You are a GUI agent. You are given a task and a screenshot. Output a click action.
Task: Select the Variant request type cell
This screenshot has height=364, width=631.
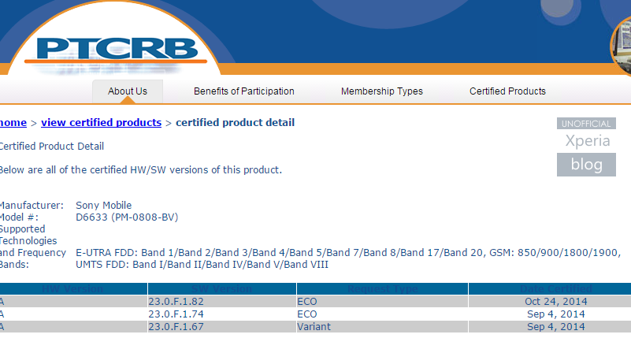[314, 326]
